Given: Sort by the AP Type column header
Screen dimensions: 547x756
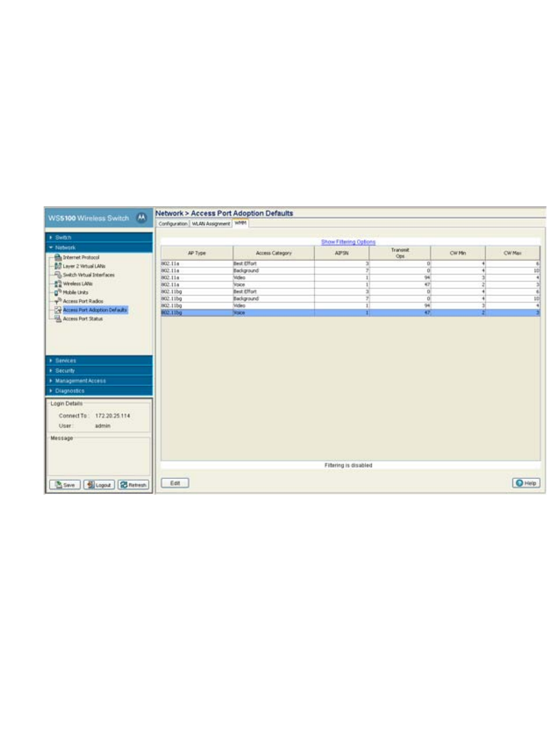Looking at the screenshot, I should tap(197, 253).
